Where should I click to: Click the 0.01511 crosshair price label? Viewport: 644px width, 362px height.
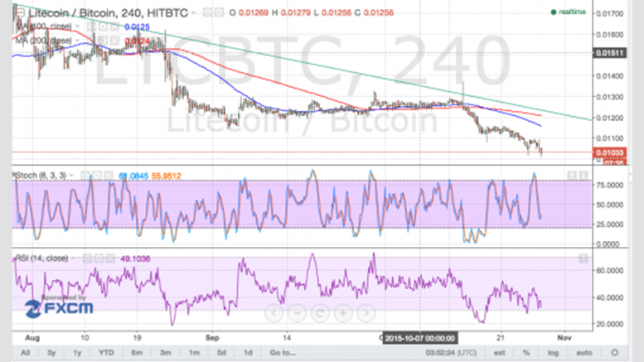[x=609, y=53]
